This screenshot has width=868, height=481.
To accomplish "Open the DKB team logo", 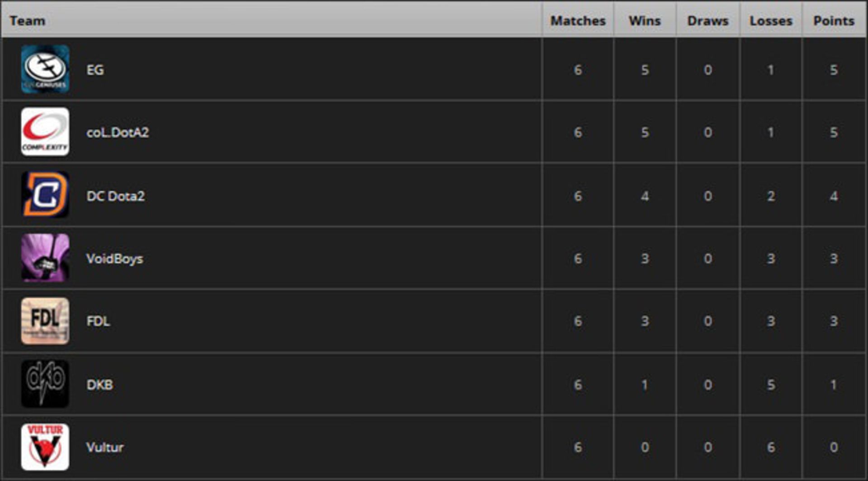I will pos(45,384).
